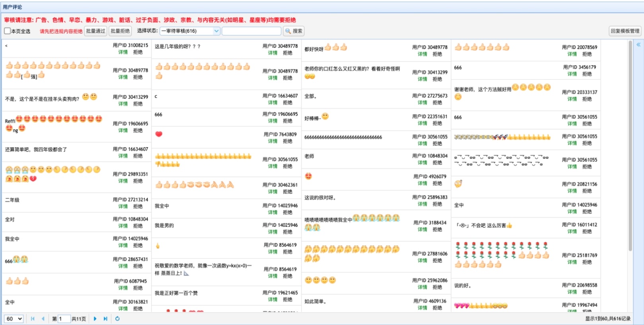Tick the 本页全选 select-all checkbox
644x325 pixels.
tap(7, 31)
